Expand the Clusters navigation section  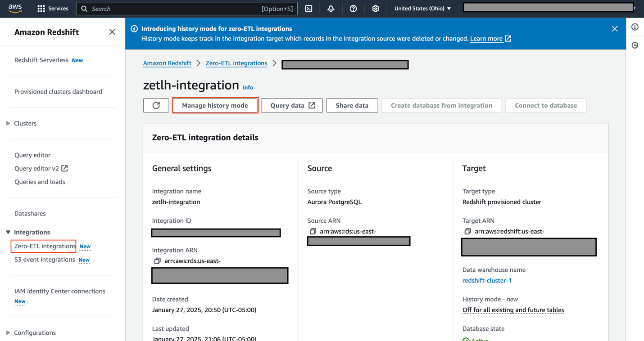[x=8, y=123]
